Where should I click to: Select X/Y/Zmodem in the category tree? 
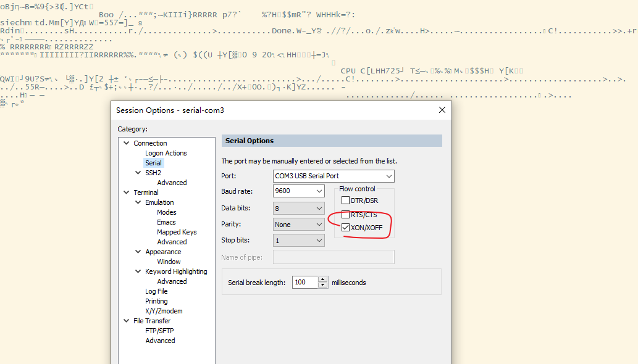(164, 311)
